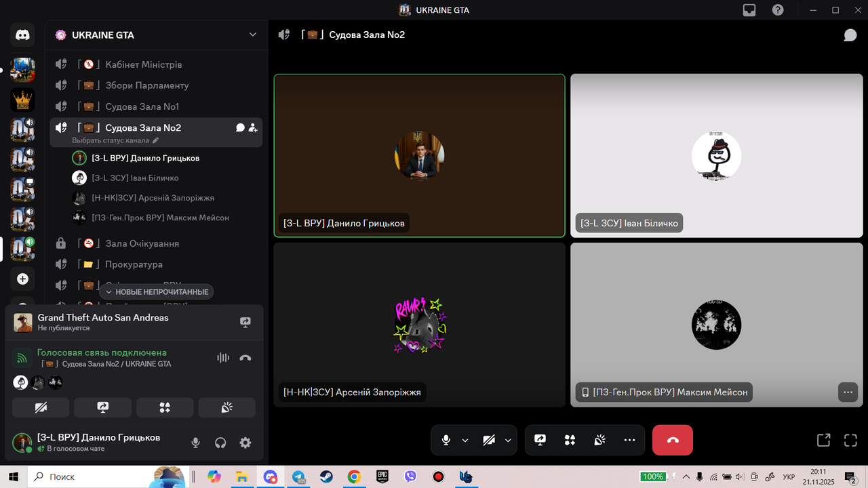This screenshot has width=868, height=488.
Task: Pop out the call window
Action: pos(823,440)
